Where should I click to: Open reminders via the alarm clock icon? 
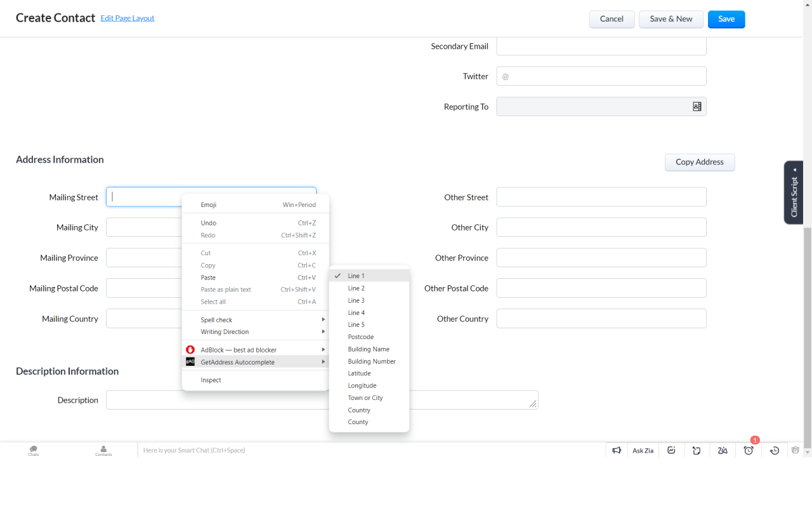749,450
